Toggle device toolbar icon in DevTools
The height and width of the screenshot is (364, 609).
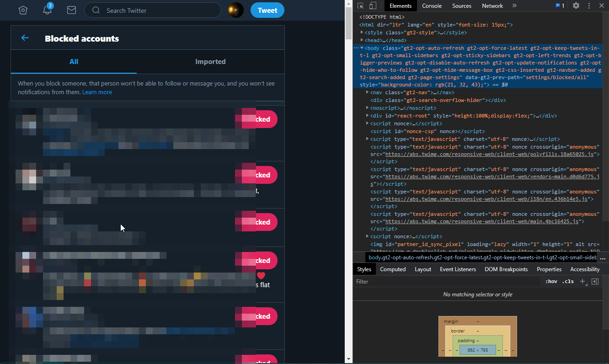pyautogui.click(x=373, y=5)
